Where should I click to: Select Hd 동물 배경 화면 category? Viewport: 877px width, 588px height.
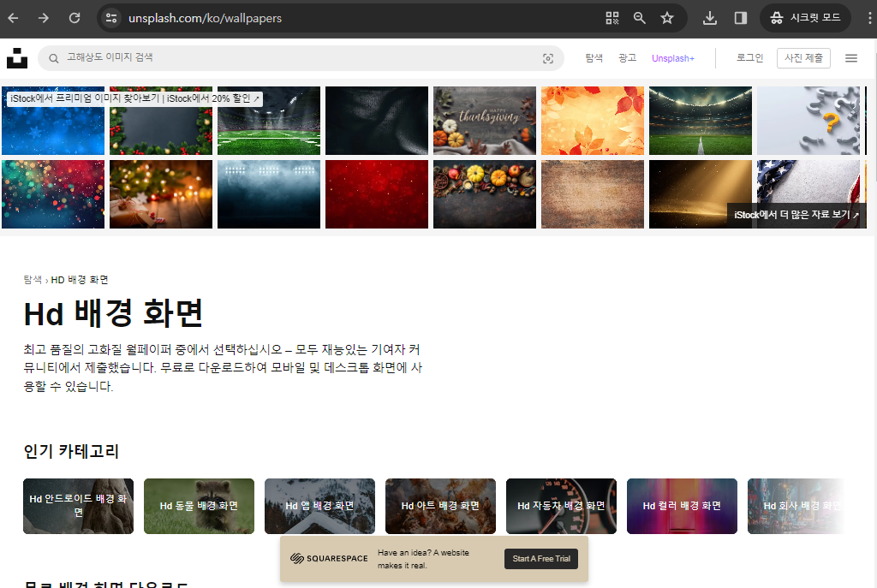pyautogui.click(x=199, y=506)
